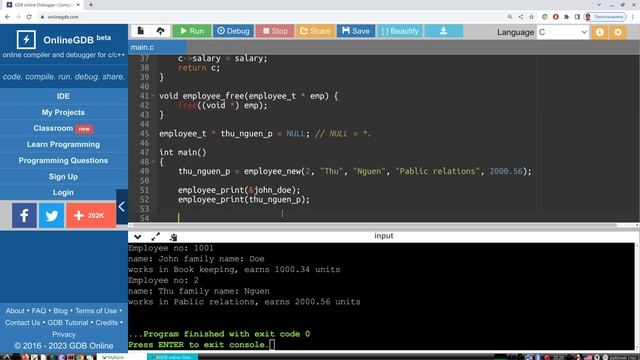Click the browser back arrow
640x360 pixels.
pos(7,17)
